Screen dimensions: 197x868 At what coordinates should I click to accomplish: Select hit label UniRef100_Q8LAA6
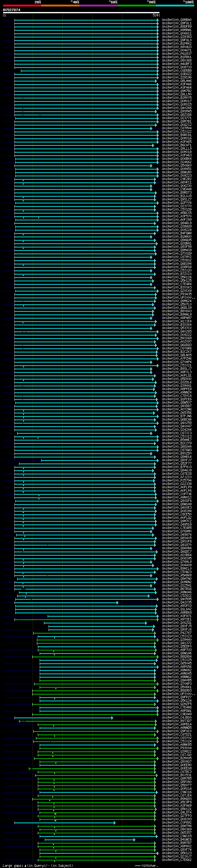[x=176, y=81]
